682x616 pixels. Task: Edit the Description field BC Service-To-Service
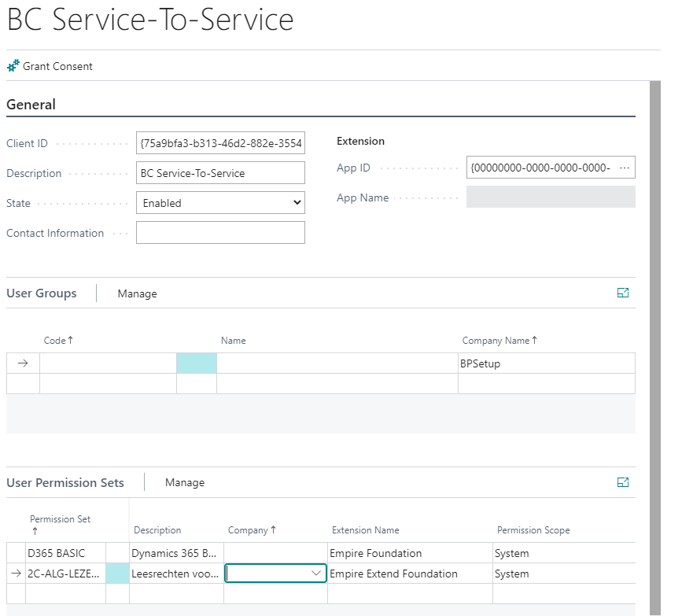click(x=220, y=173)
